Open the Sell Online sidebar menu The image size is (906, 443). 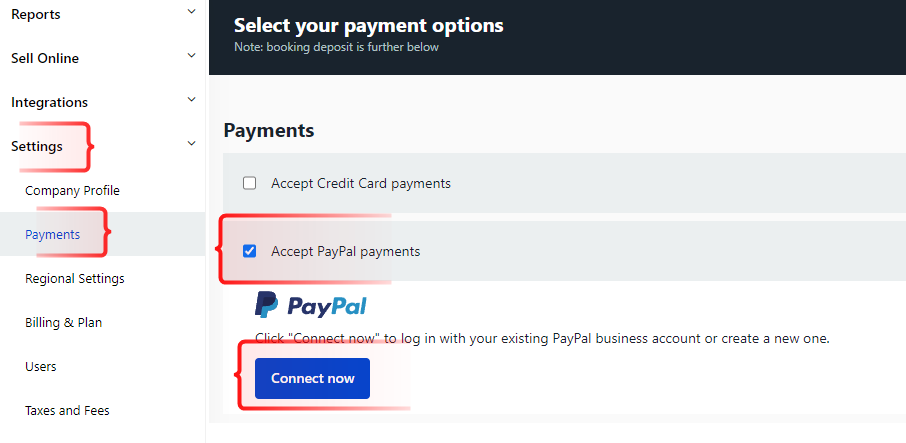point(45,58)
